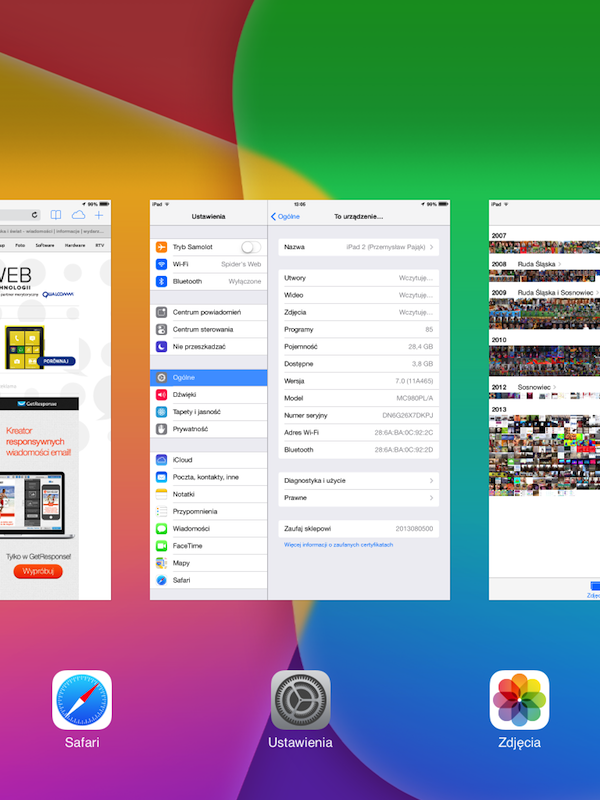Open the Safari app icon
The height and width of the screenshot is (800, 600).
coord(82,699)
